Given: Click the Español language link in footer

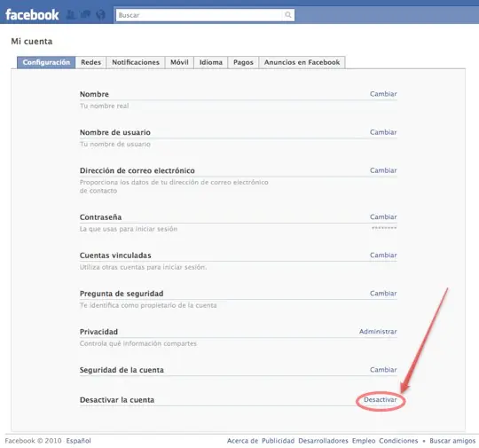Looking at the screenshot, I should [79, 441].
